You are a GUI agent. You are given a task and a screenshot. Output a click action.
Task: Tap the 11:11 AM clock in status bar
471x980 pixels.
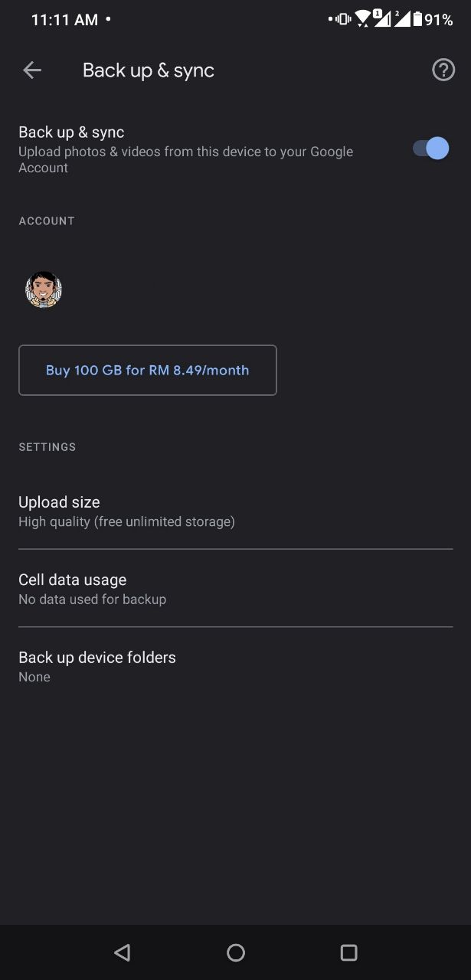64,20
